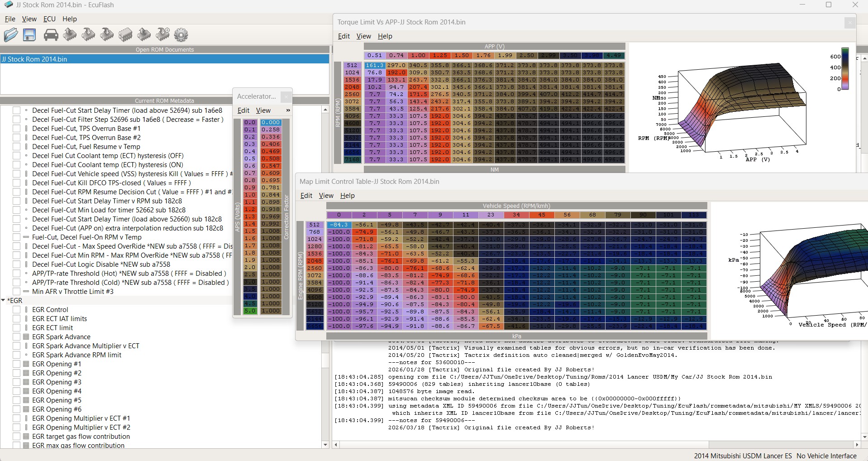The image size is (868, 461).
Task: Click the first upload-to-chip arrow toolbar icon
Action: point(70,35)
